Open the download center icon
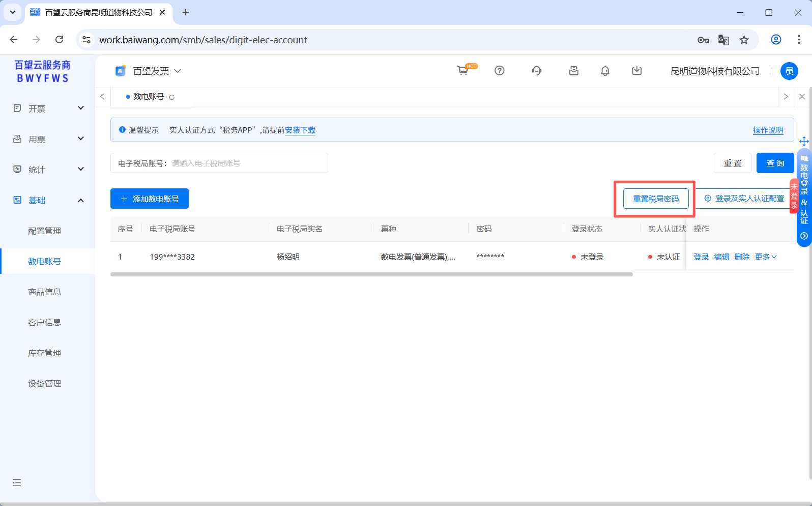The width and height of the screenshot is (812, 506). pos(637,71)
